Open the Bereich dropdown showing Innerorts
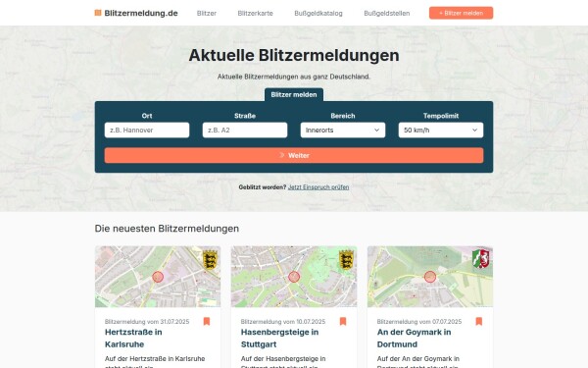The width and height of the screenshot is (588, 368). tap(343, 130)
